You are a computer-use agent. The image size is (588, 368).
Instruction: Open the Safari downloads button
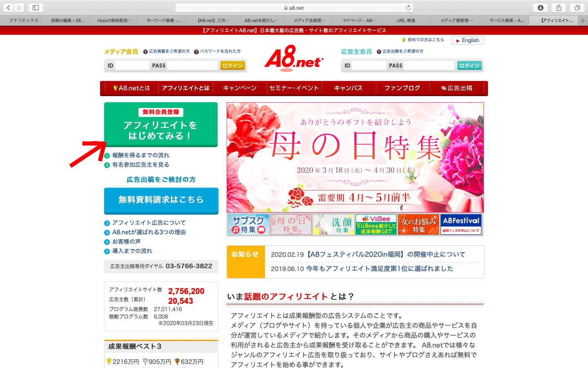coord(540,8)
